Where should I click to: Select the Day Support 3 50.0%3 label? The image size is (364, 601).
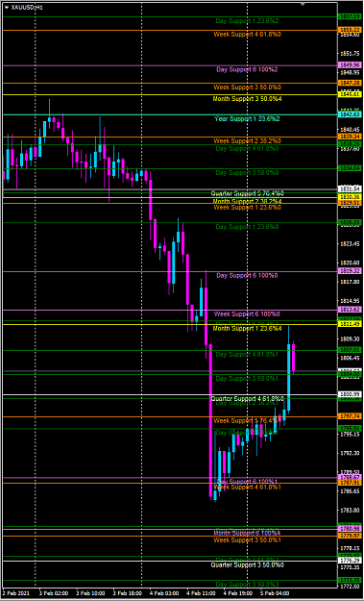pos(247,584)
